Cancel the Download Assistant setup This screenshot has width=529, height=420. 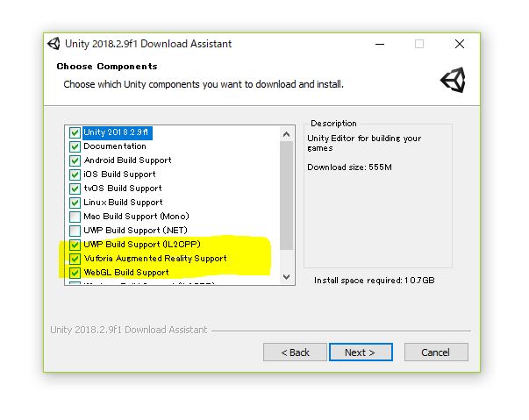436,352
